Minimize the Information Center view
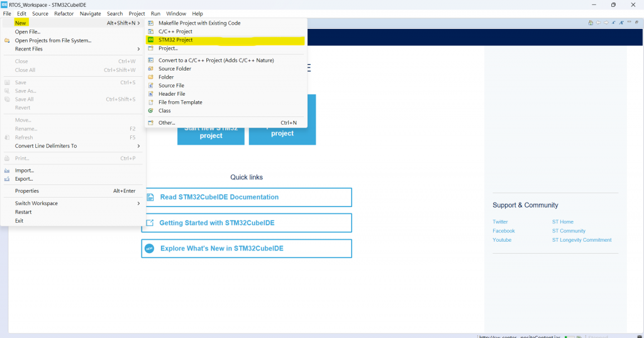This screenshot has width=644, height=338. 629,22
